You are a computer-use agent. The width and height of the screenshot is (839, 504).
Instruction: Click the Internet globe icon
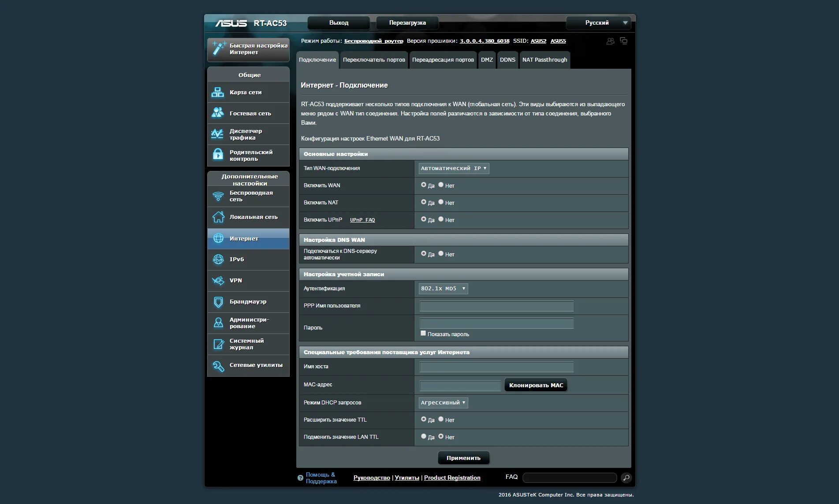click(218, 238)
